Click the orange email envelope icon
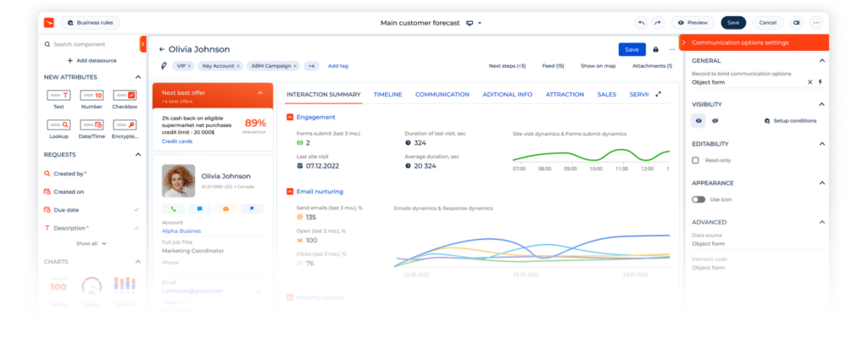 pos(225,208)
